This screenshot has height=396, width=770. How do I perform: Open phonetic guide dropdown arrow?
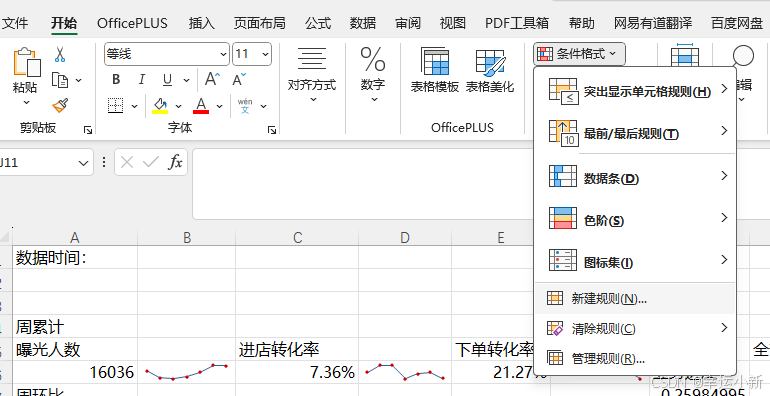[x=264, y=106]
